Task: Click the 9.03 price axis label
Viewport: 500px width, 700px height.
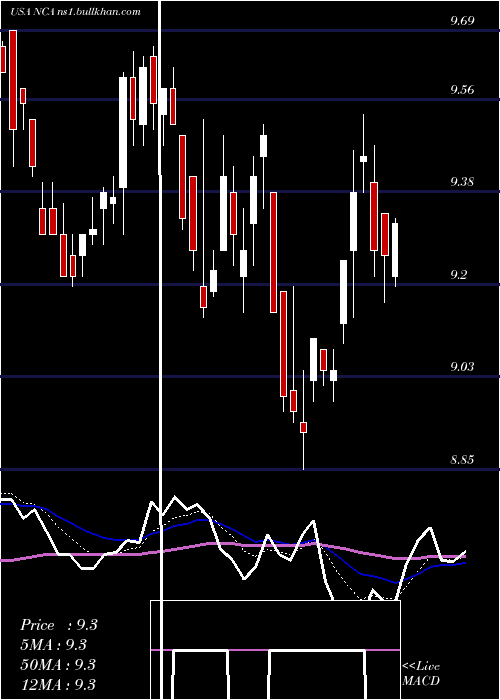Action: coord(462,367)
